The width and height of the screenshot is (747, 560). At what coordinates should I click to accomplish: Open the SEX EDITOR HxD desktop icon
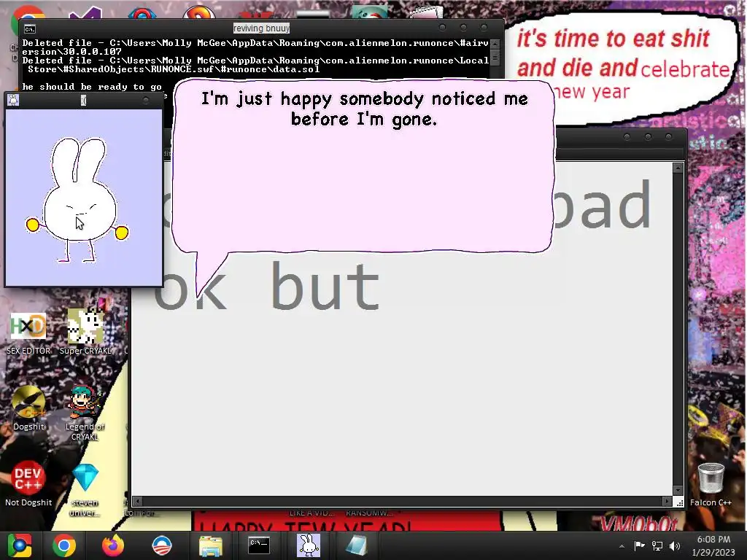28,332
